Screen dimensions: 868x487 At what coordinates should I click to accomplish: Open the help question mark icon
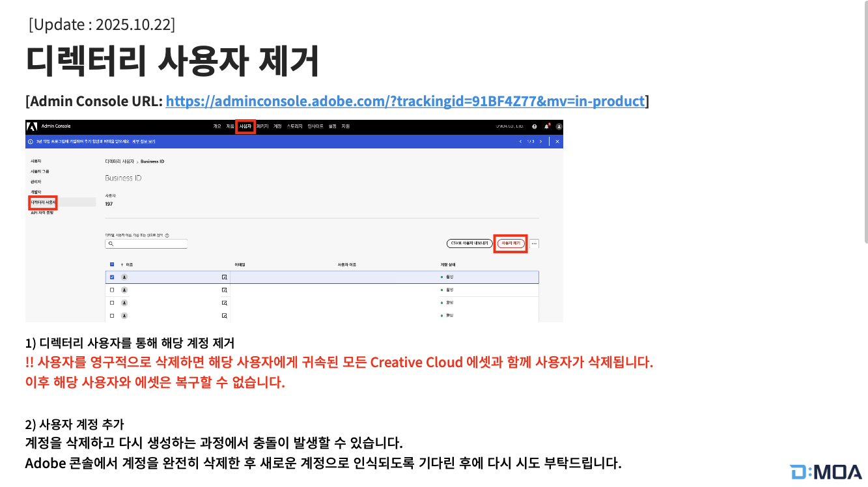534,126
